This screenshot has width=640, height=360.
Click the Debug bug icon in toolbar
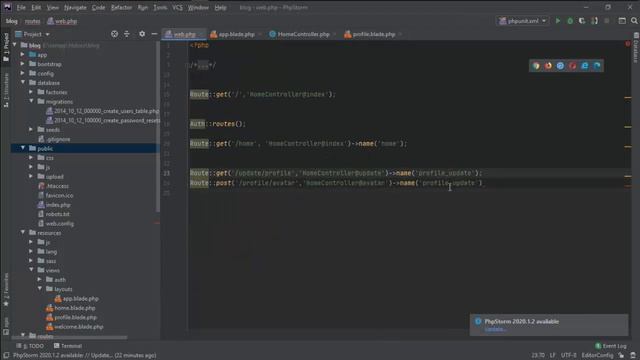coord(570,21)
